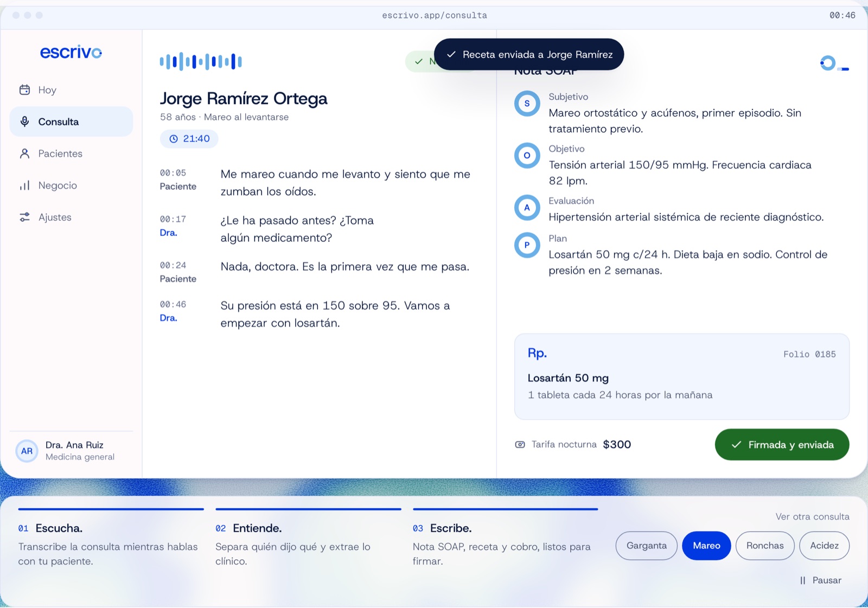Select the Acidez consultation chip
868x608 pixels.
(824, 546)
